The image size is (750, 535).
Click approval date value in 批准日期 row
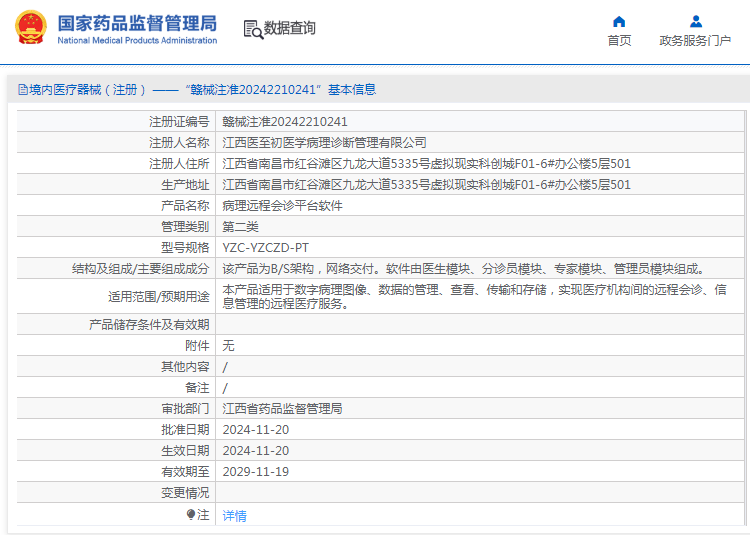coord(255,429)
